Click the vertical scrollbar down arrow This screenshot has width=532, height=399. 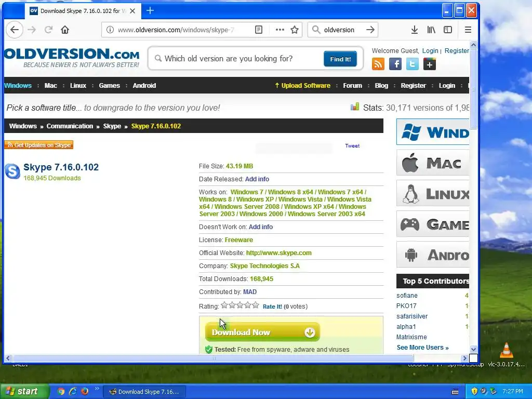pos(473,349)
